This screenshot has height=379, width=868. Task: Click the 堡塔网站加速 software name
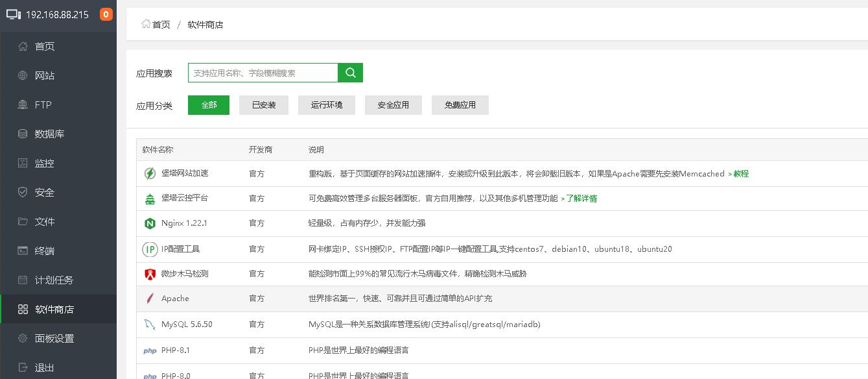[185, 174]
